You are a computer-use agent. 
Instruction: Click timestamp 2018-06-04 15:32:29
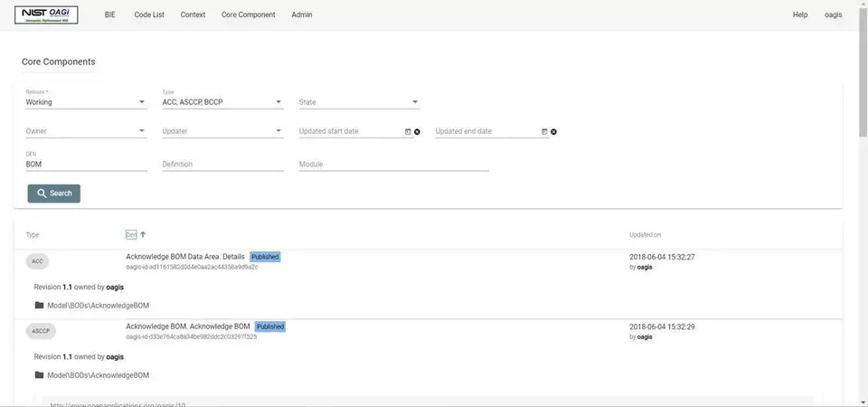662,327
